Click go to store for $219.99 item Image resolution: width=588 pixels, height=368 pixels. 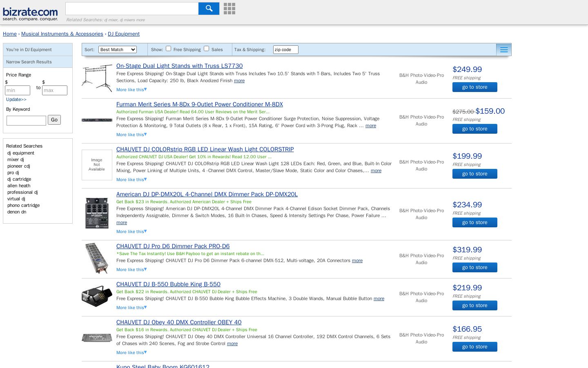click(475, 305)
